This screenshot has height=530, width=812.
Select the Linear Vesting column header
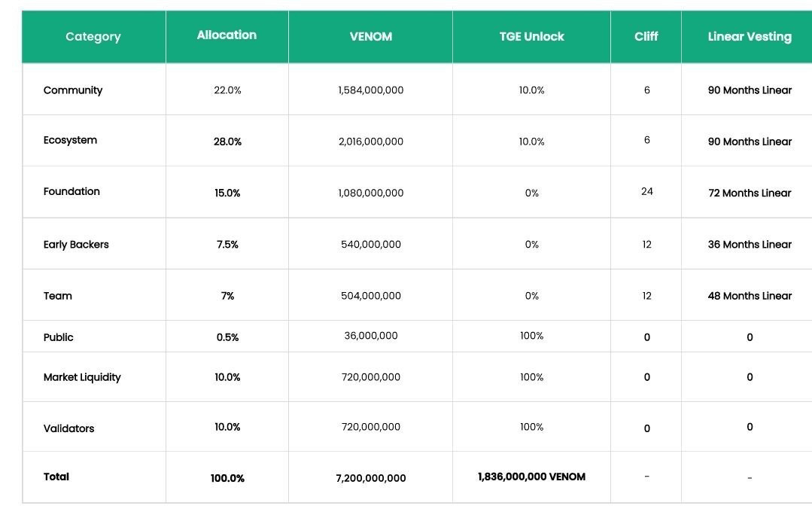point(749,36)
